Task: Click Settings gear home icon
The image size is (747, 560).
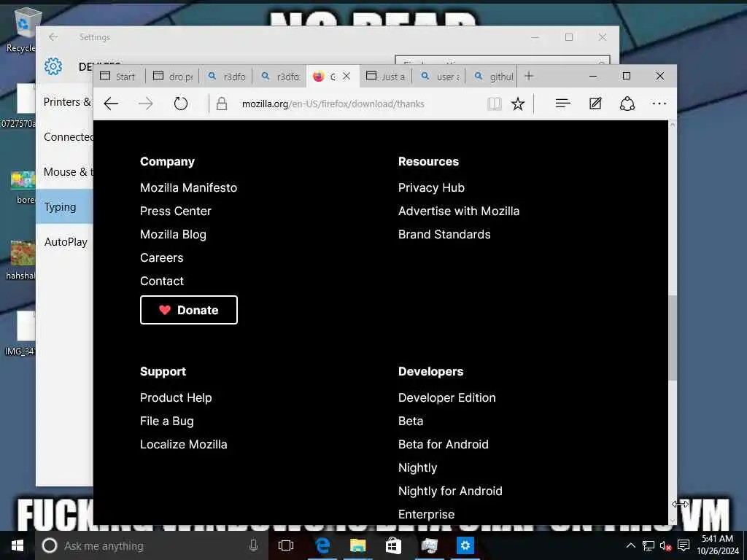Action: tap(53, 66)
